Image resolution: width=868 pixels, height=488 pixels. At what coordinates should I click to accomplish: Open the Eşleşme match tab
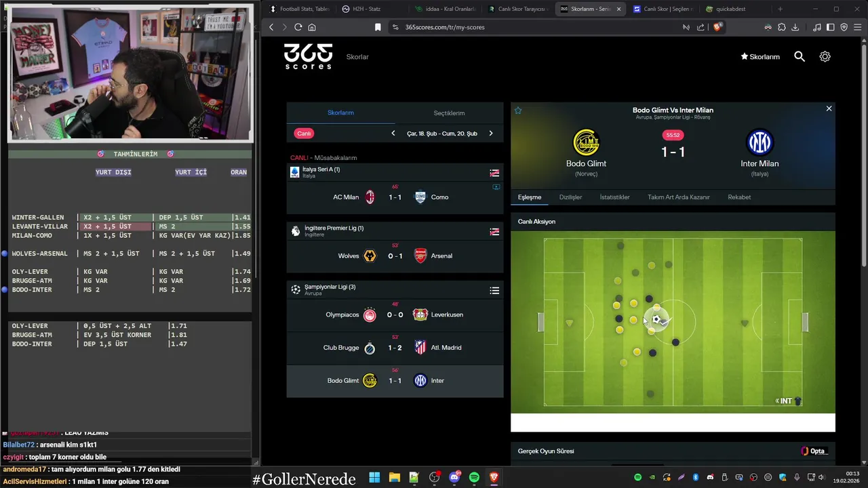530,197
